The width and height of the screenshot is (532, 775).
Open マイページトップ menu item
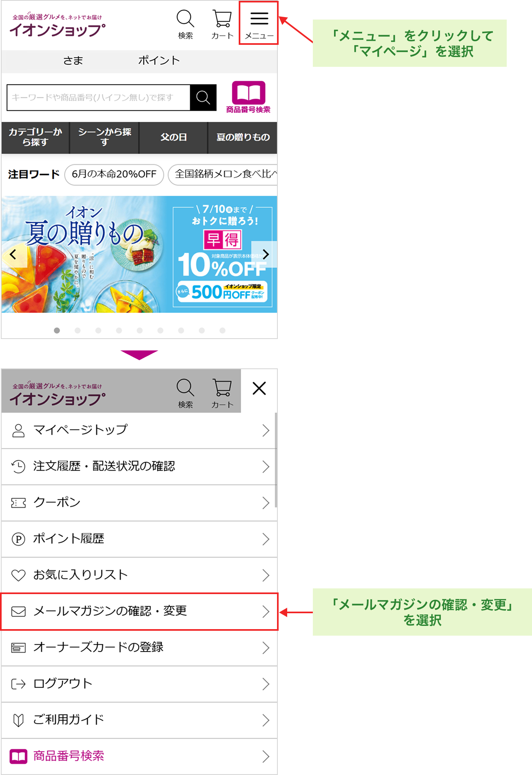coord(139,430)
